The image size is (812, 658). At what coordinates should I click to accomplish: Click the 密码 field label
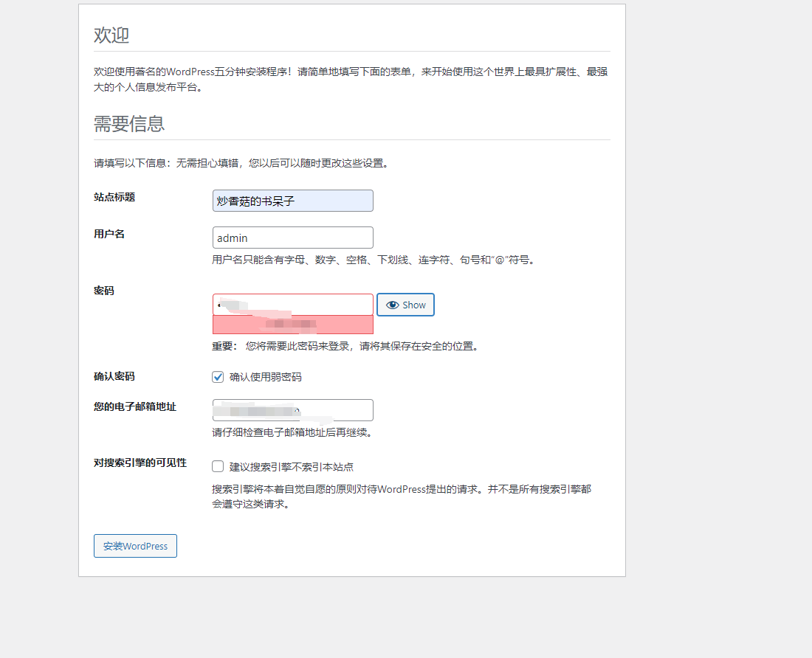104,291
